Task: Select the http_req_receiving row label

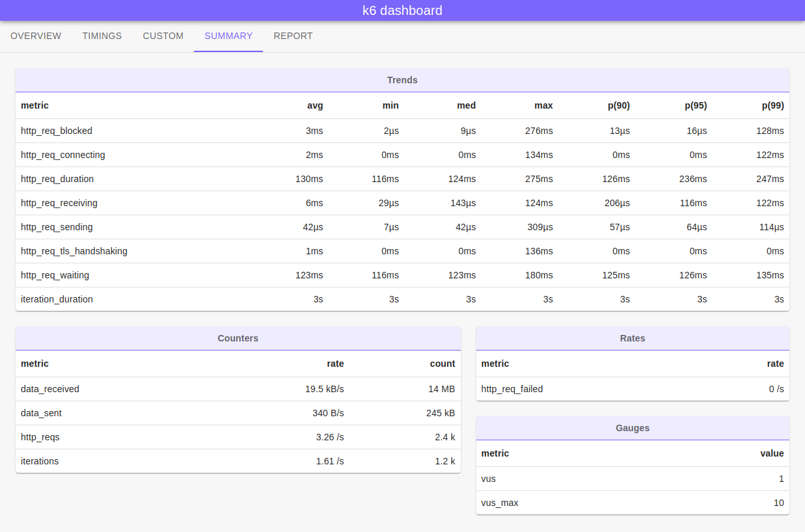Action: tap(59, 203)
